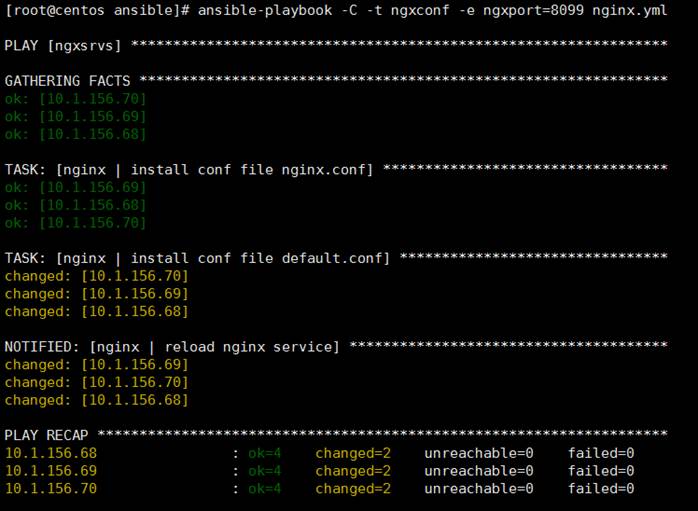Viewport: 698px width, 511px height.
Task: Click failed=0 in the 10.1.156.70 recap row
Action: click(x=601, y=489)
